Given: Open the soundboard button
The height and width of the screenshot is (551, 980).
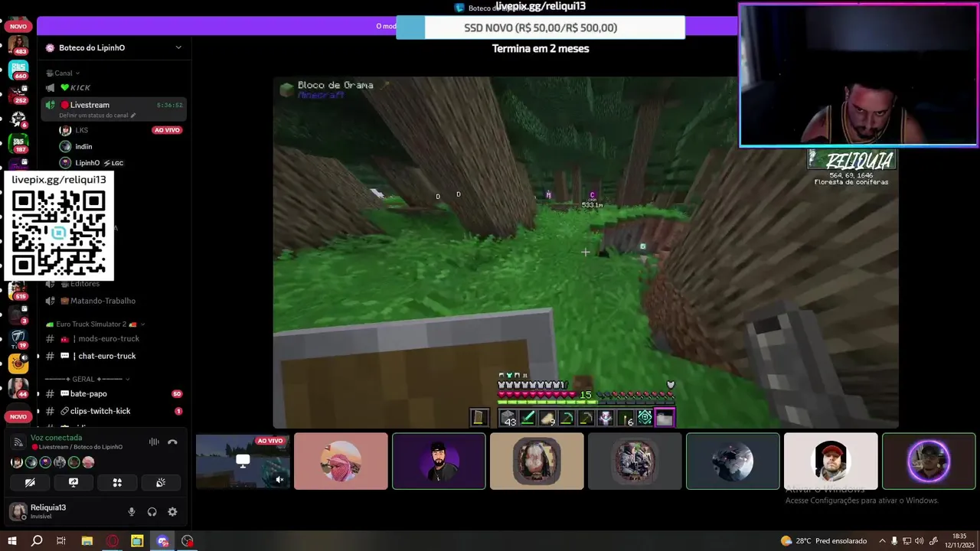Looking at the screenshot, I should click(x=161, y=483).
